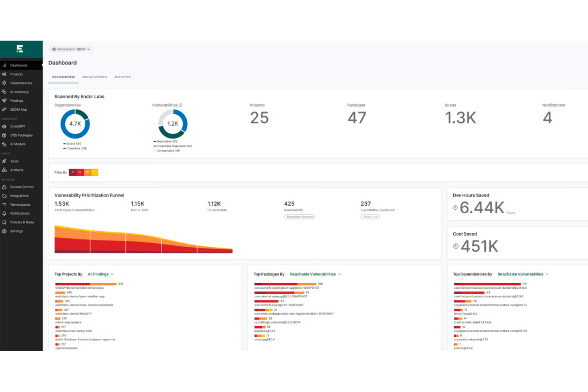Click the Reachable 436 legend entry
Viewport: 588px width, 392px height.
(x=166, y=141)
